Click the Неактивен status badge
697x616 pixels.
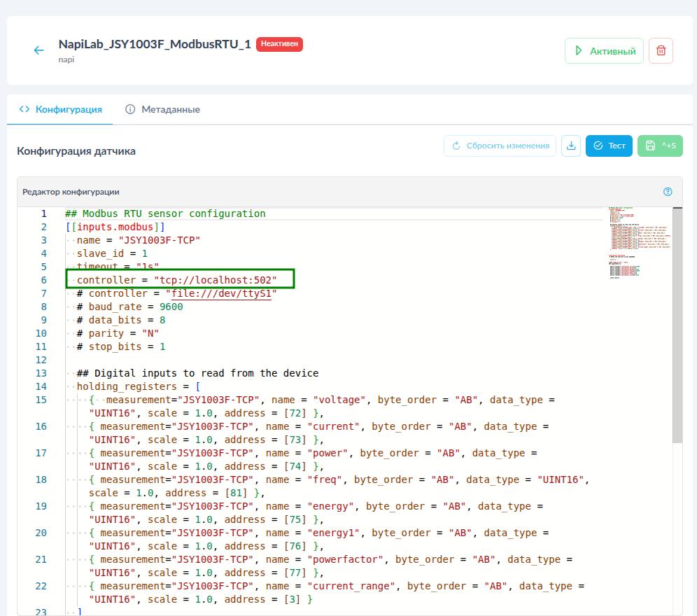tap(279, 44)
